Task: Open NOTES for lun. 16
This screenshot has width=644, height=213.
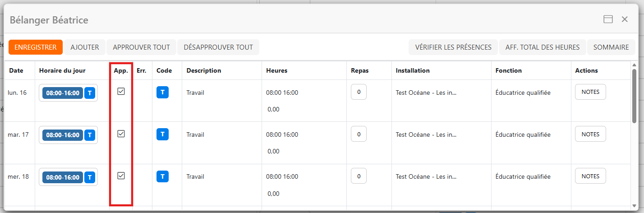Action: [x=590, y=92]
